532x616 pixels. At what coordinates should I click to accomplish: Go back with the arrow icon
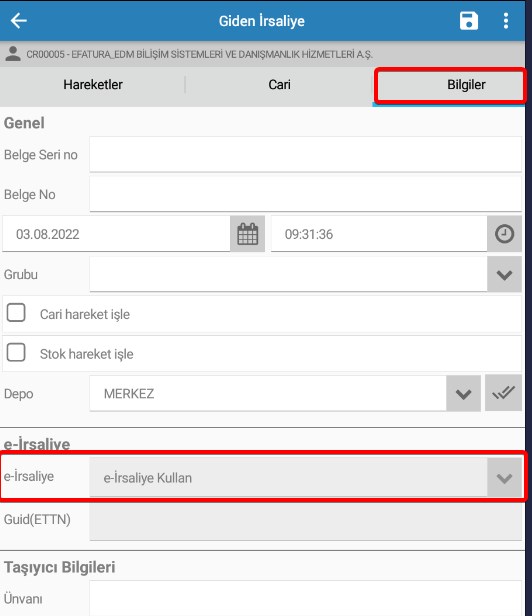18,20
